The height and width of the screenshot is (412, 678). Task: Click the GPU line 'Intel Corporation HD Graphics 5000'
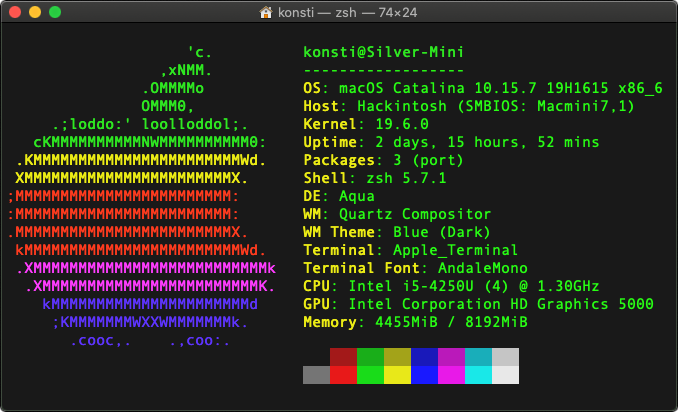501,304
